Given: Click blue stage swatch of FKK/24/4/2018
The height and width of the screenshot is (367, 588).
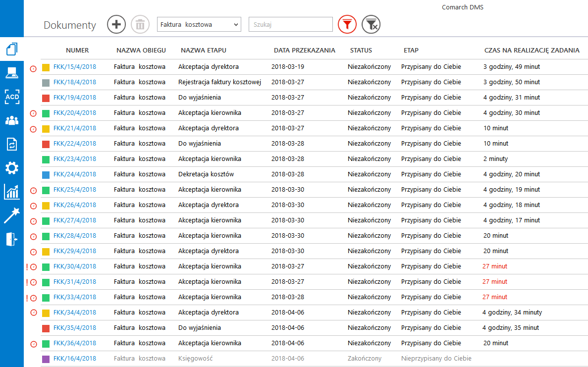Looking at the screenshot, I should point(46,175).
